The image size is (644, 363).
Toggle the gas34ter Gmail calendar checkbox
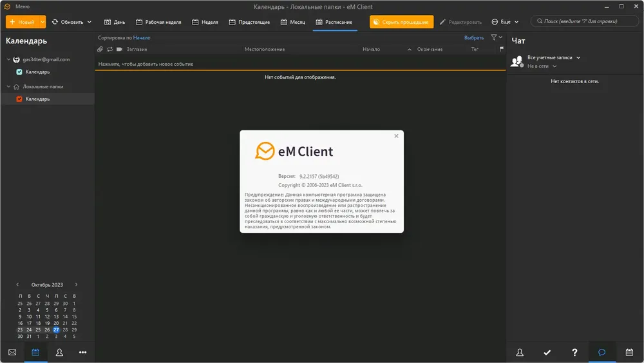19,72
